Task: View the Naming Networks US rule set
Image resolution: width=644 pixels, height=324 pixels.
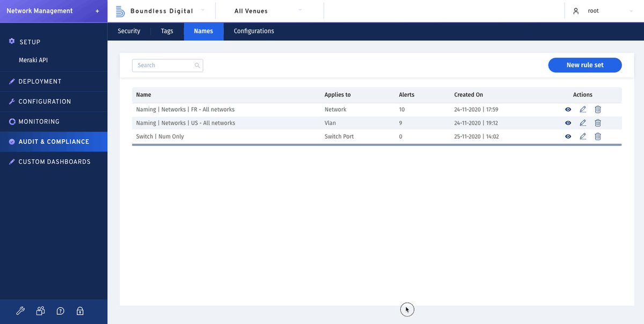Action: tap(568, 123)
